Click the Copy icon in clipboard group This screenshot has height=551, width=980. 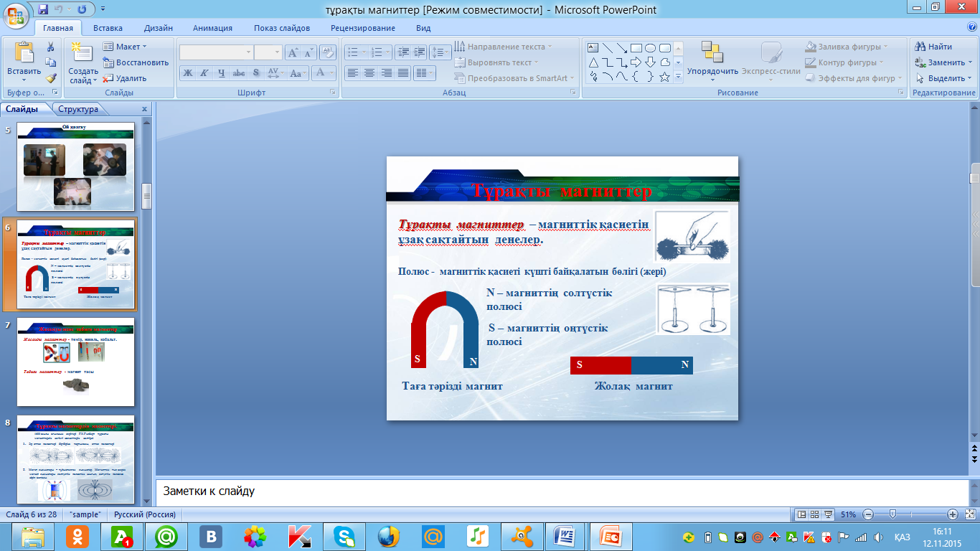(x=51, y=62)
